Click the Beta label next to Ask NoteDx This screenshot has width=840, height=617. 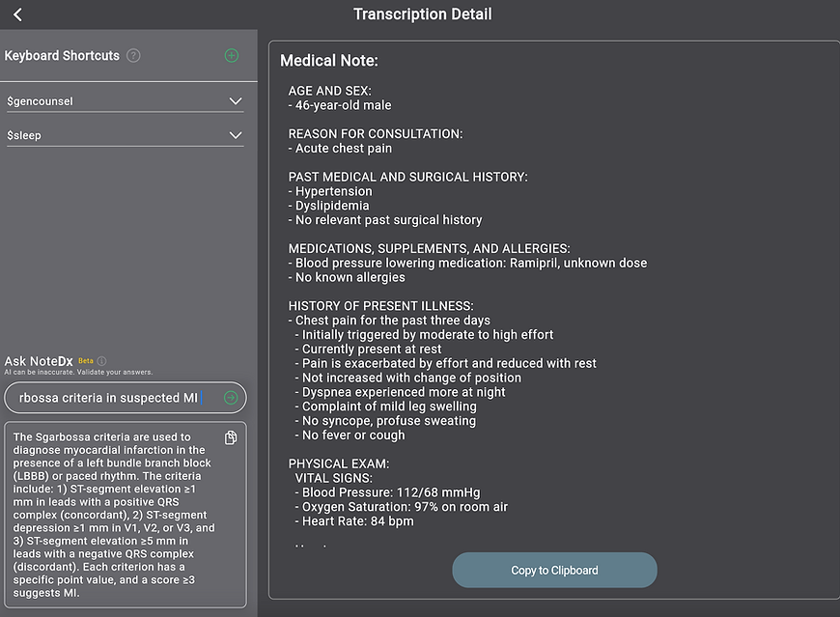(x=85, y=359)
